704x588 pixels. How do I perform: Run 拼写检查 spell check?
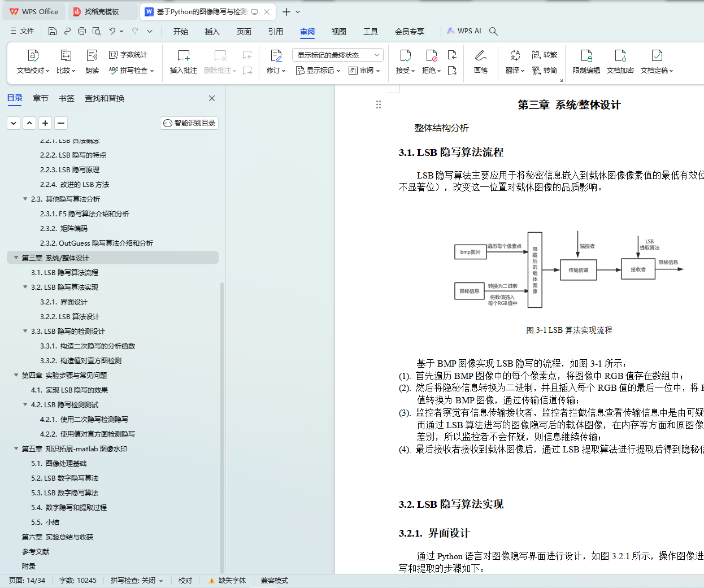click(131, 71)
